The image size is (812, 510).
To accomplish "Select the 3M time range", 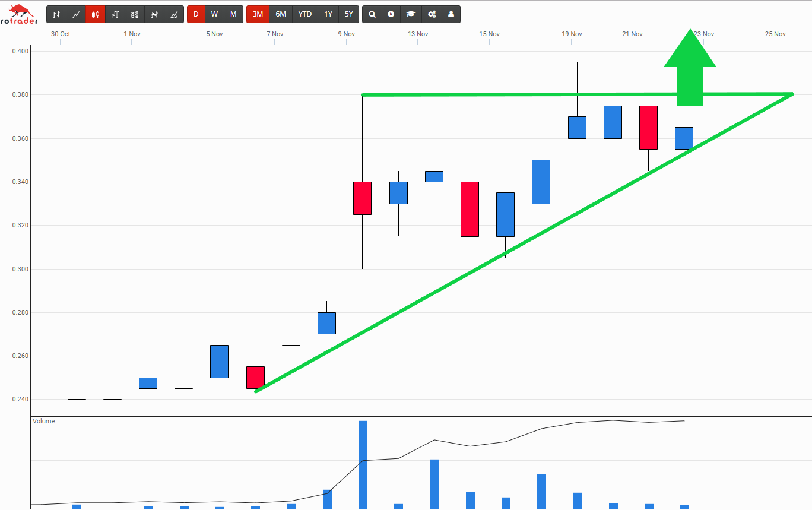I will [x=258, y=14].
